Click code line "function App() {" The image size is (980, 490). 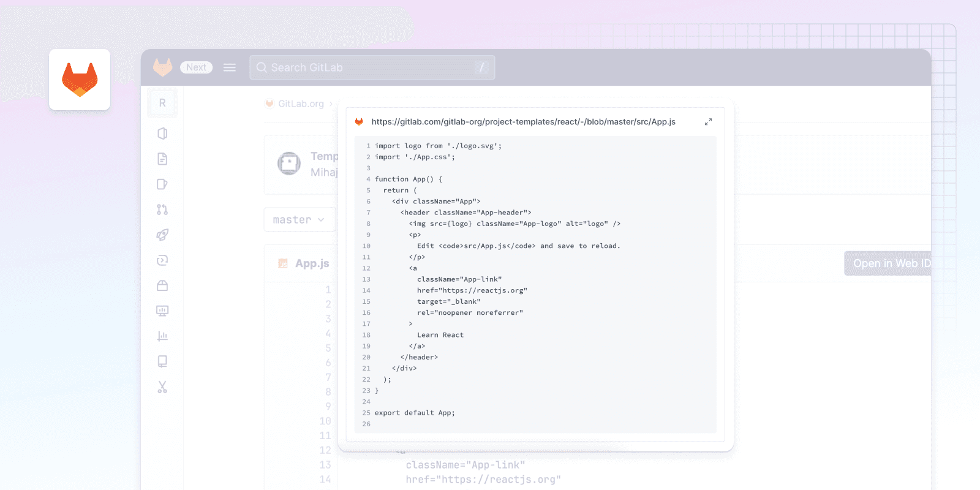409,179
